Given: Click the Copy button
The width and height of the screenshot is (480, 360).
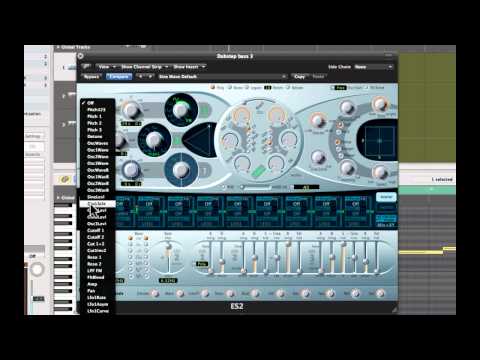Looking at the screenshot, I should (x=299, y=77).
